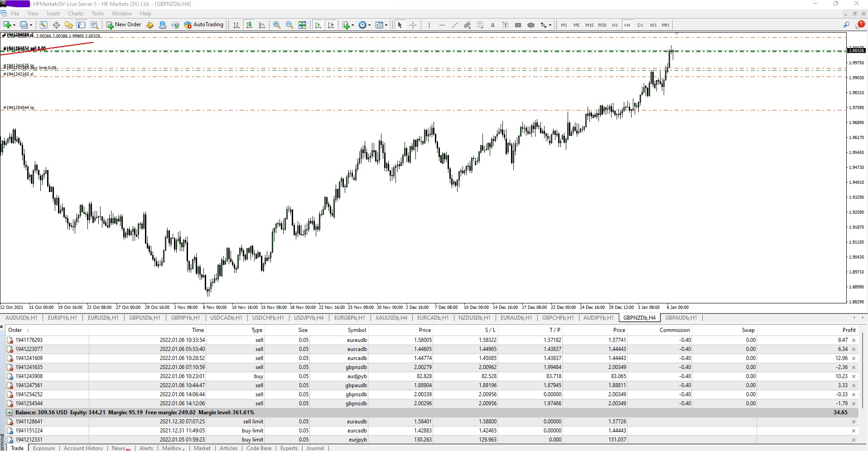The height and width of the screenshot is (451, 868).
Task: Tile chart windows icon
Action: [x=302, y=25]
